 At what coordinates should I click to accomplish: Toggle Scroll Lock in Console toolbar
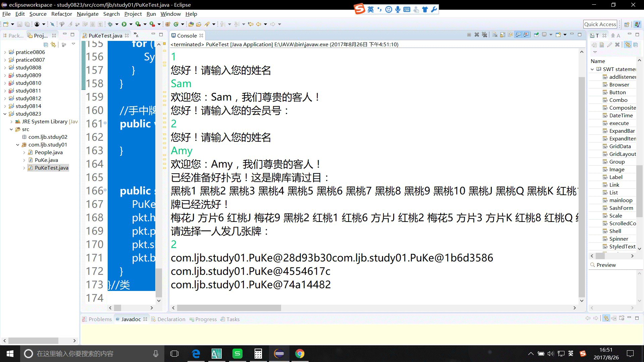point(502,35)
